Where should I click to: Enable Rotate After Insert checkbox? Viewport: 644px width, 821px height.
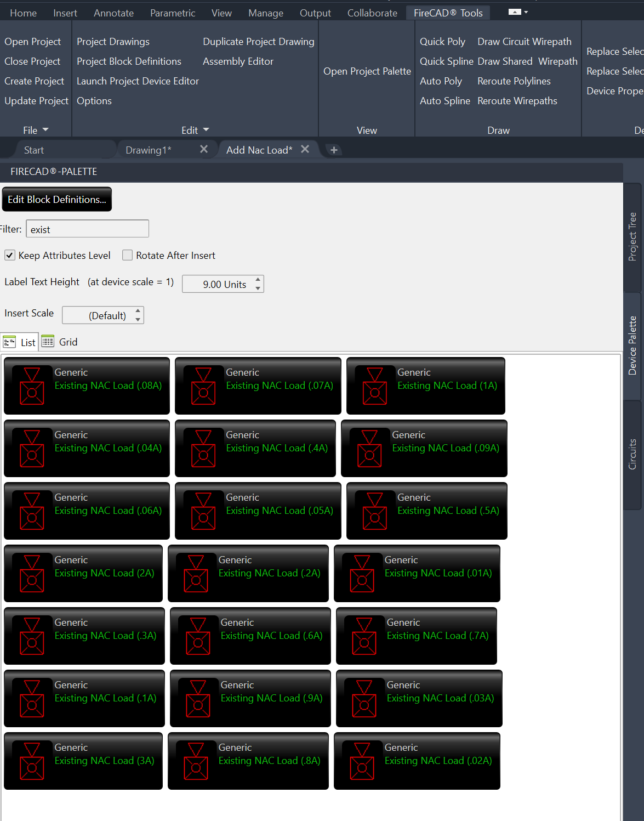click(127, 255)
